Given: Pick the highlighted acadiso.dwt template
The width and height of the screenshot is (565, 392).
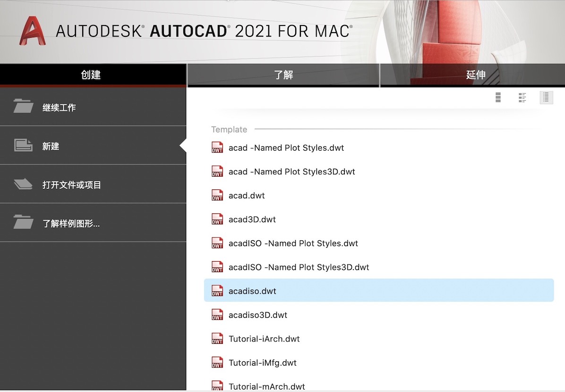Looking at the screenshot, I should (x=379, y=290).
